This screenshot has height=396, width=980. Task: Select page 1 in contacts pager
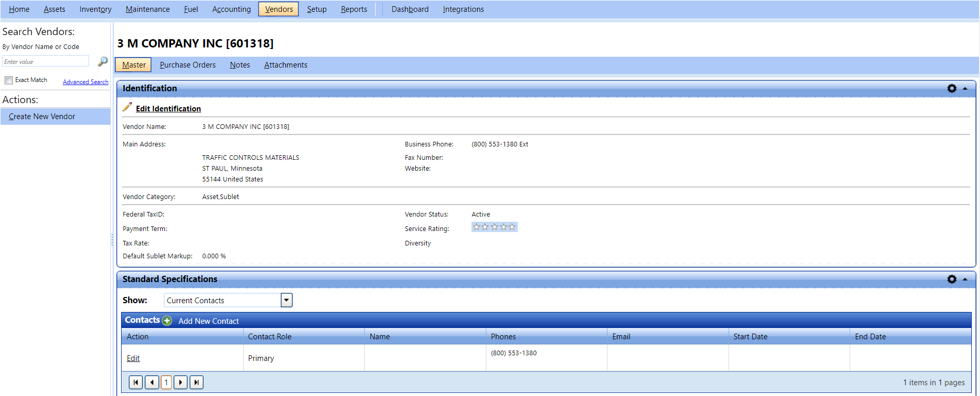(x=166, y=382)
